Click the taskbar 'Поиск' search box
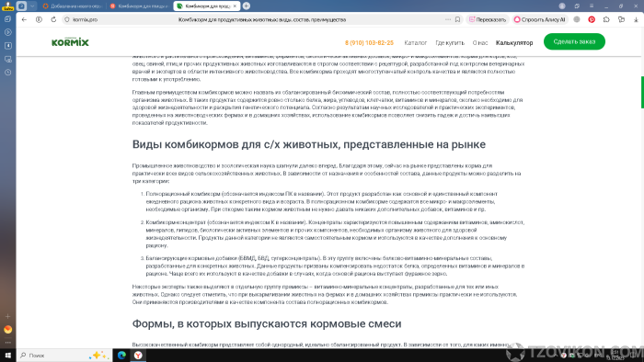The height and width of the screenshot is (362, 644). (x=64, y=355)
